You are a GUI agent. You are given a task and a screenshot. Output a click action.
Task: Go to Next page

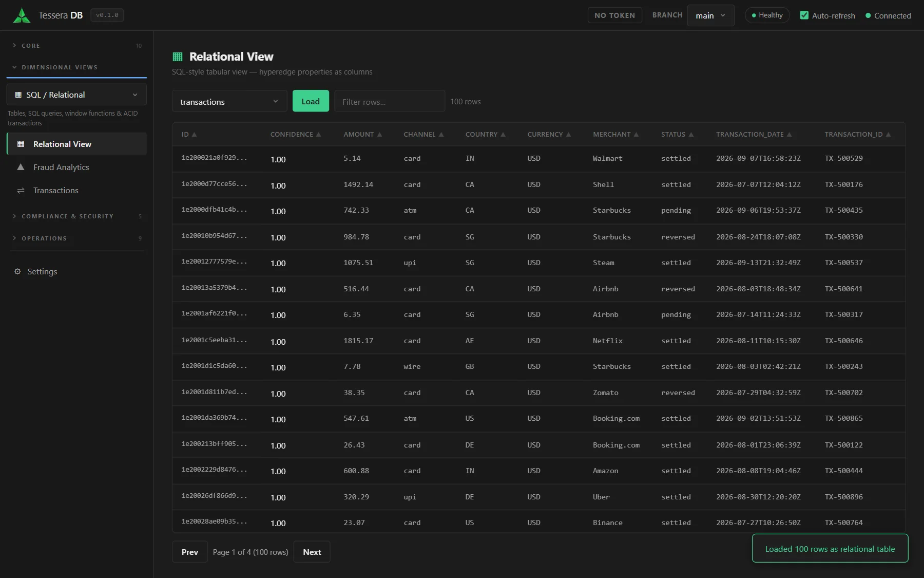(312, 552)
